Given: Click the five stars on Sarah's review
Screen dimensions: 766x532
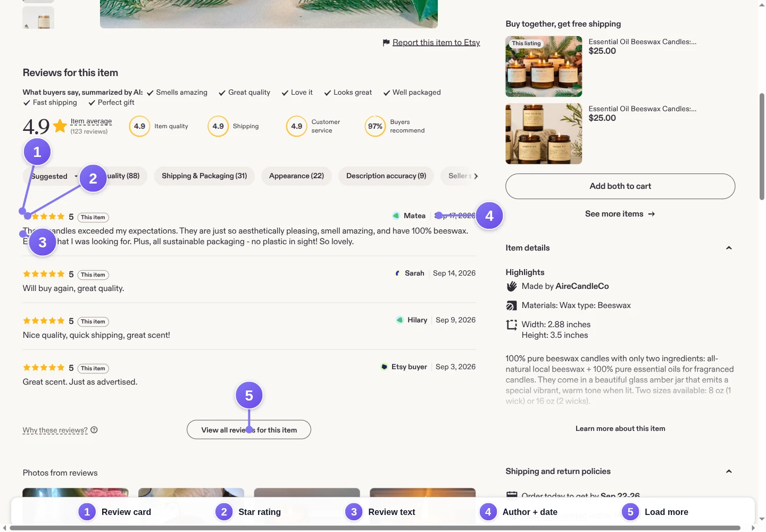Looking at the screenshot, I should point(44,274).
